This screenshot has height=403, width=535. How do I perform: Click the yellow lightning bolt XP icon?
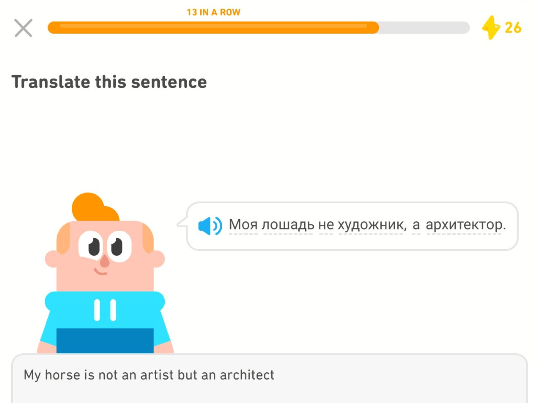pyautogui.click(x=491, y=28)
